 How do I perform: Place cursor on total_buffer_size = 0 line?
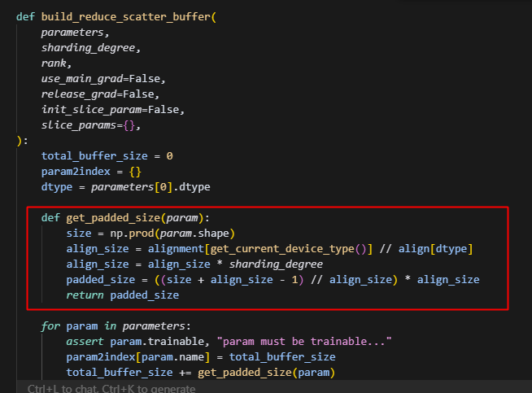pyautogui.click(x=107, y=156)
